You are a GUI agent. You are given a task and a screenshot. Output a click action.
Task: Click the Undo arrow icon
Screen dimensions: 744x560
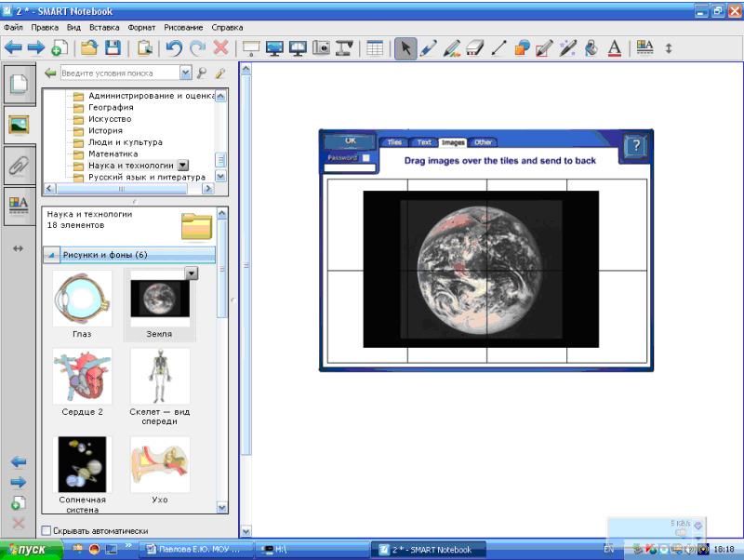pos(174,48)
